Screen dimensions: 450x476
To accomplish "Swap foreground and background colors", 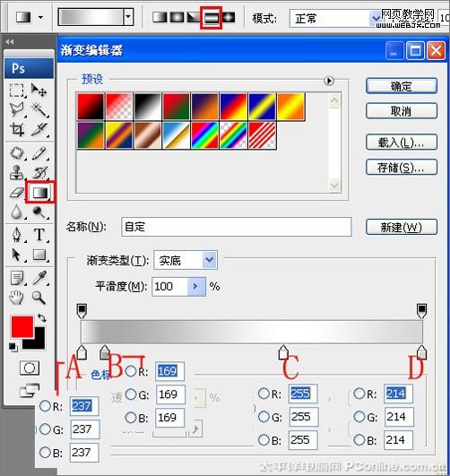I will pos(41,318).
